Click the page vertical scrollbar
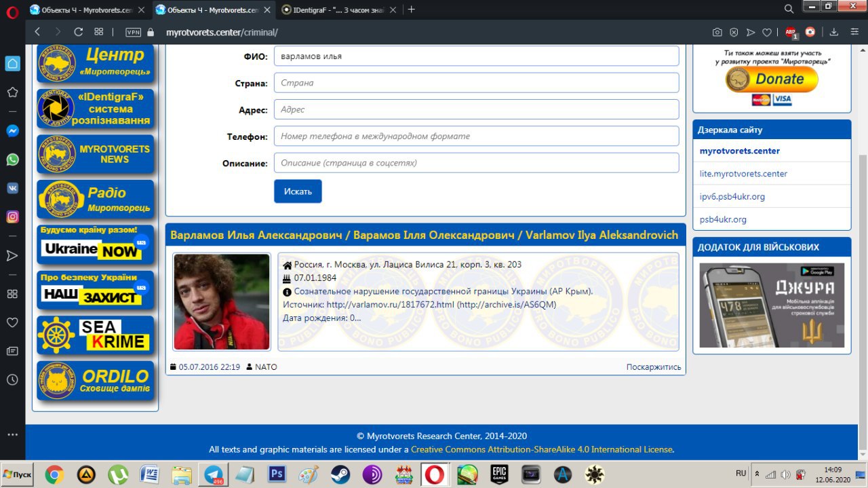This screenshot has height=488, width=868. pos(863,302)
